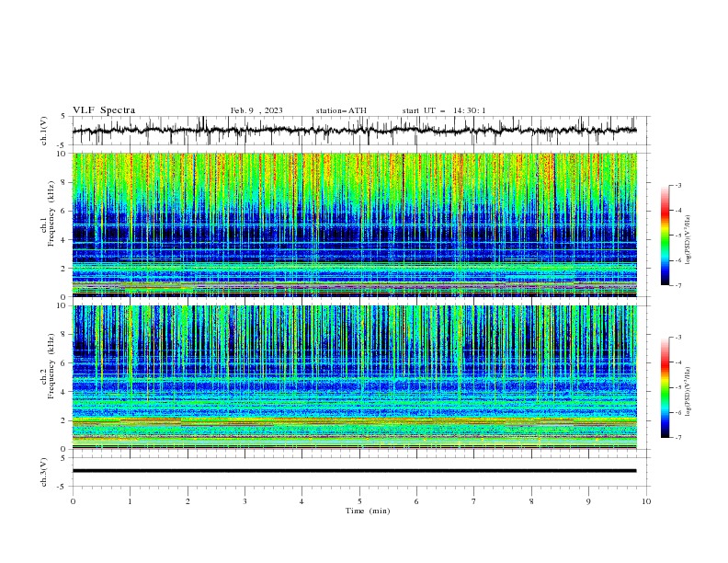Click the time axis tick label "3"
This screenshot has width=728, height=563.
point(245,501)
